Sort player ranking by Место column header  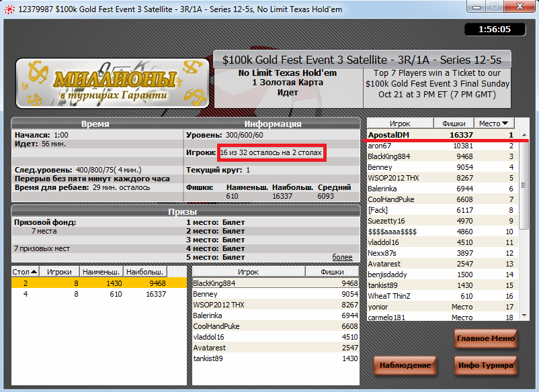tap(493, 124)
